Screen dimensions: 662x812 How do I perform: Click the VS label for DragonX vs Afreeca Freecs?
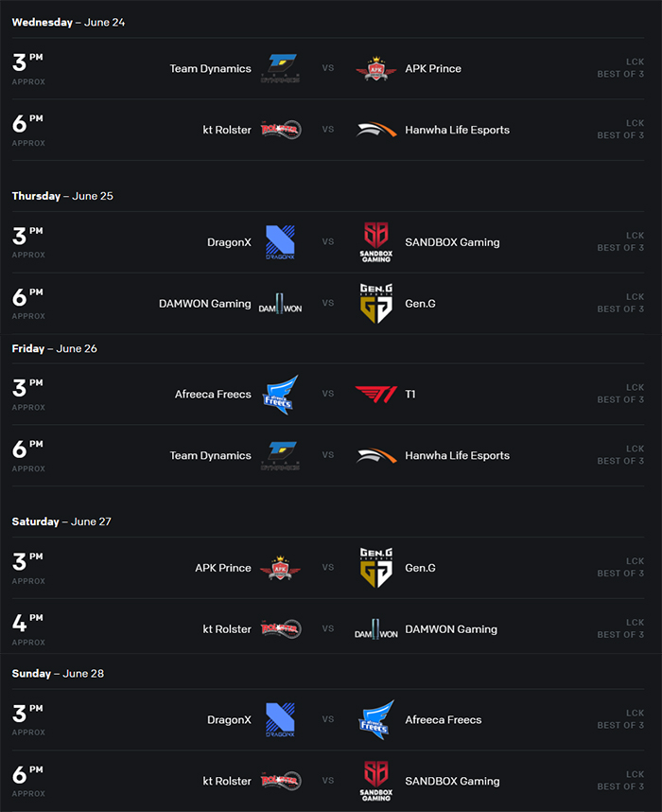328,719
